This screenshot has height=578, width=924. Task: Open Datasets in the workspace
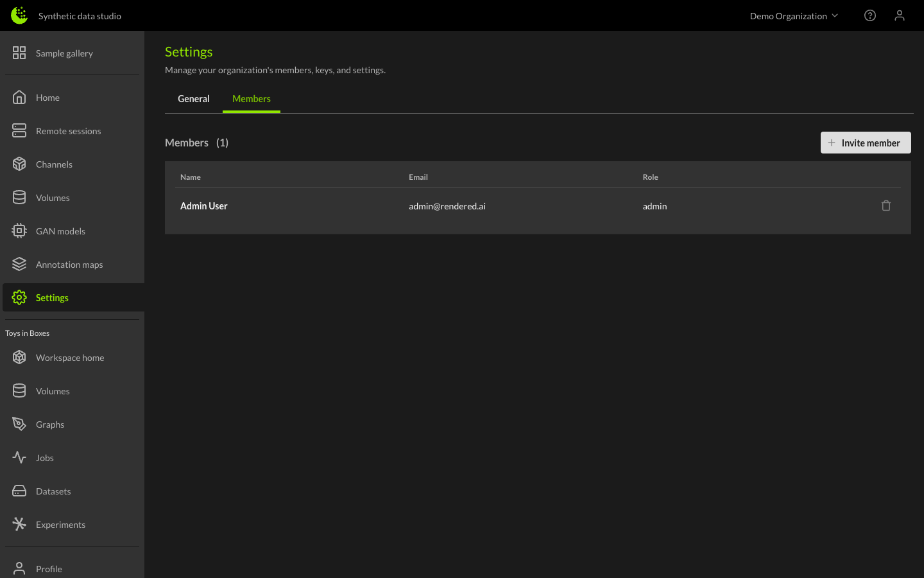(x=53, y=491)
